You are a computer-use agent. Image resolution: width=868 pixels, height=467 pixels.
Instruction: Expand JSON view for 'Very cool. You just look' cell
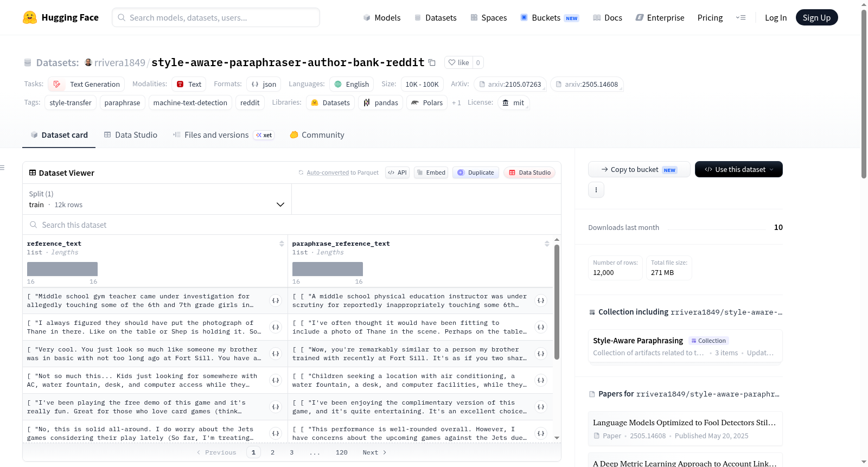click(276, 354)
